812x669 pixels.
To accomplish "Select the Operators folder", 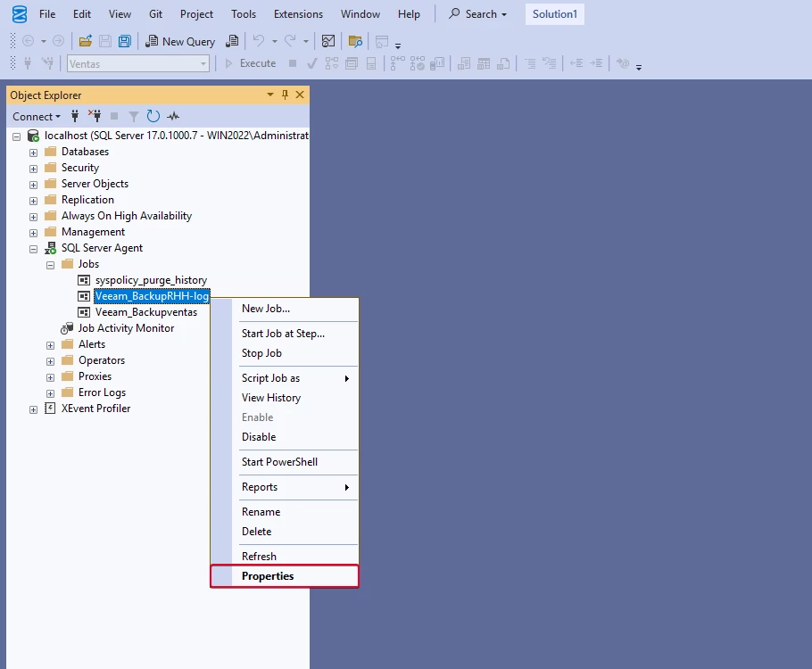I will click(102, 360).
